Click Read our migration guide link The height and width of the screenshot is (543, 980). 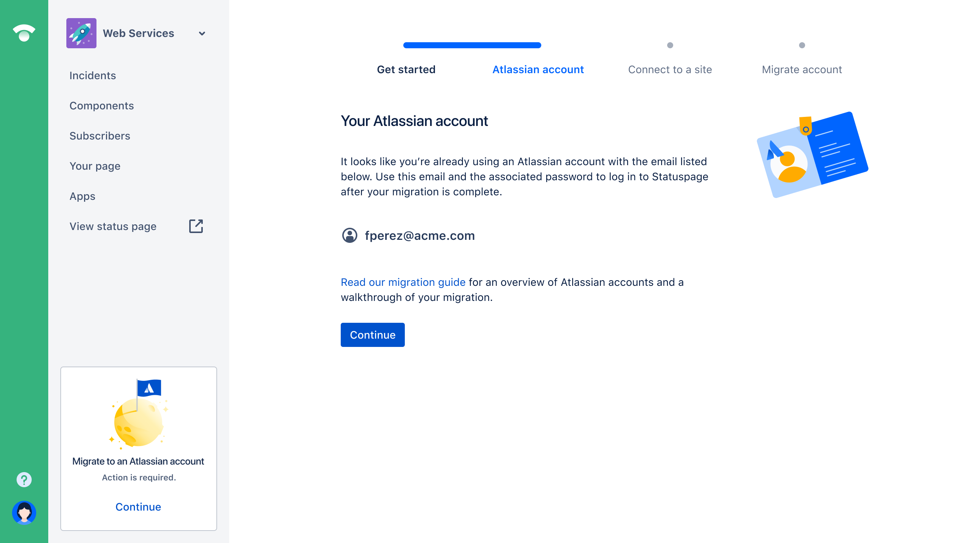(403, 282)
